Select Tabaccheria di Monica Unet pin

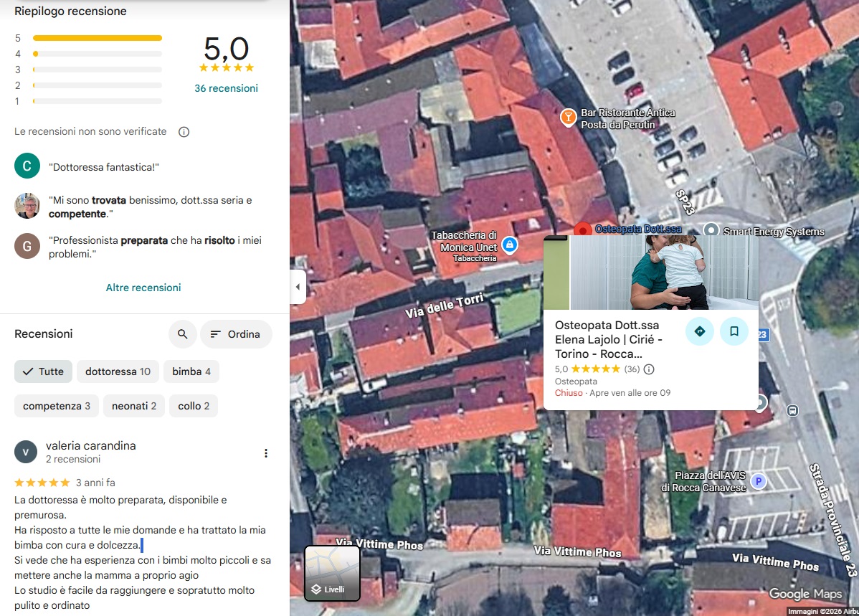pos(510,245)
